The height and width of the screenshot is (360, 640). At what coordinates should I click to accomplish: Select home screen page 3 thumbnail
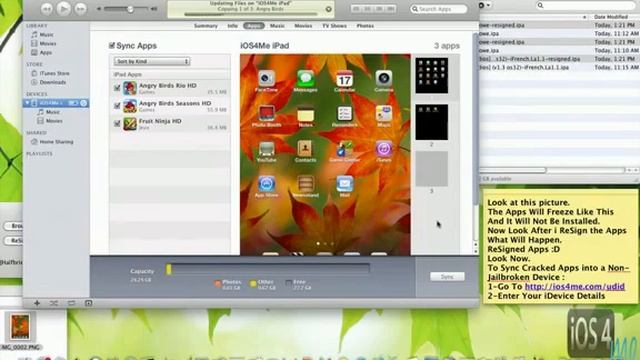(431, 169)
